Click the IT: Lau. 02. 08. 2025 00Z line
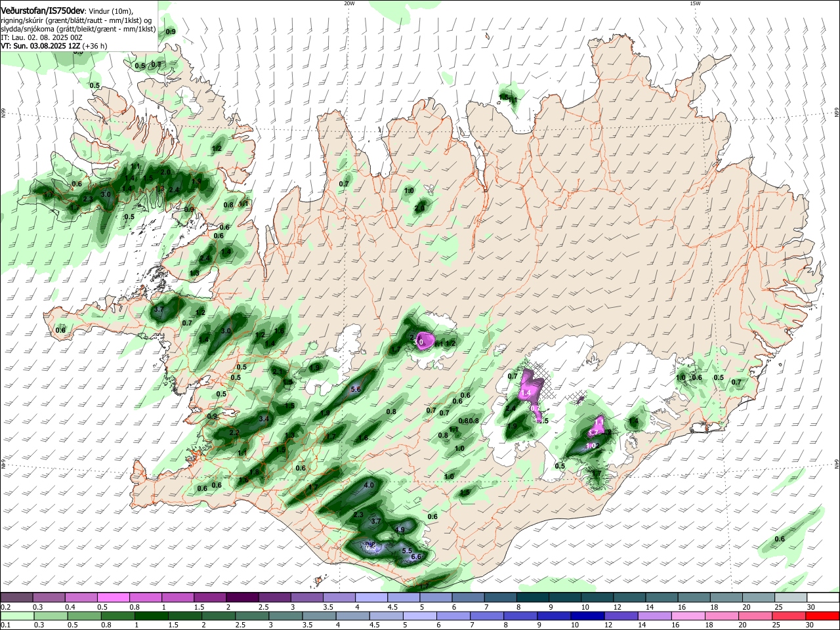Image resolution: width=840 pixels, height=630 pixels. (41, 37)
